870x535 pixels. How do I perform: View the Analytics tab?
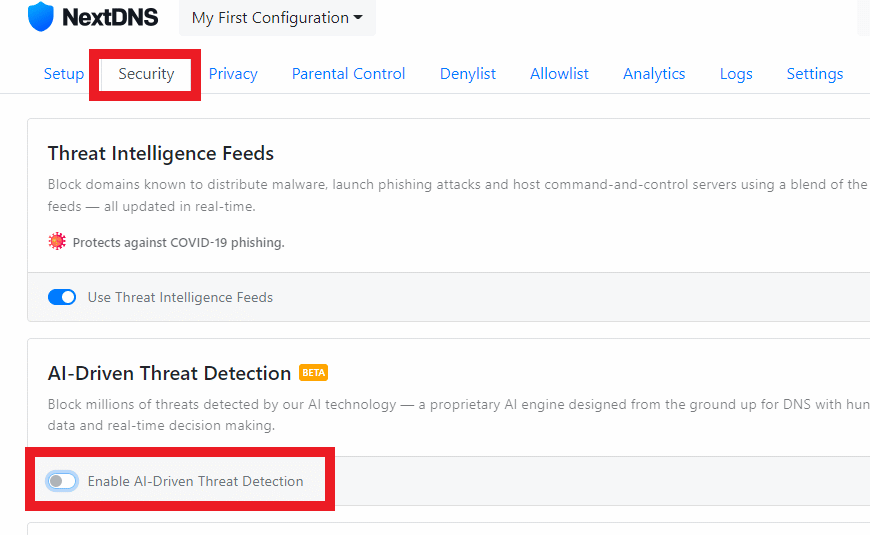coord(654,74)
